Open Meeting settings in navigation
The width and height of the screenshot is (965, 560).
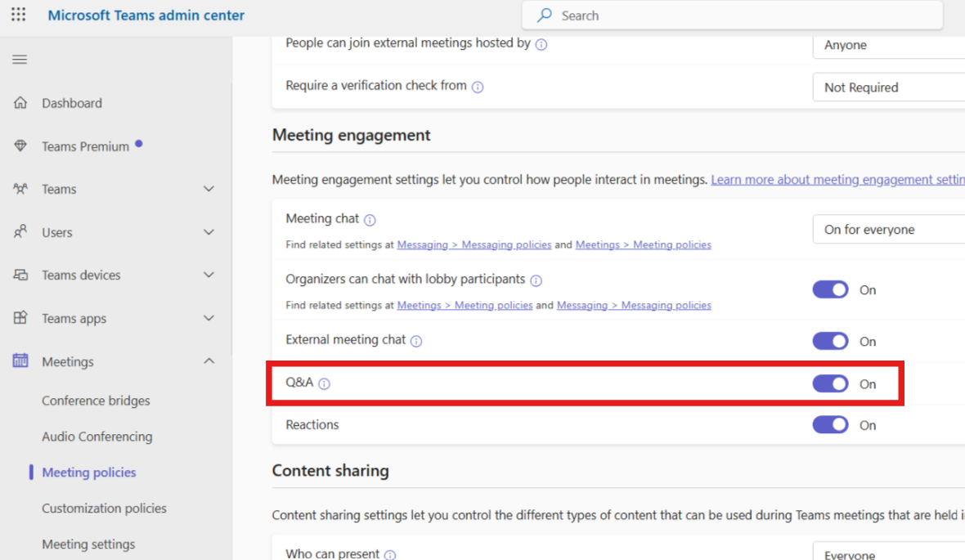click(88, 544)
